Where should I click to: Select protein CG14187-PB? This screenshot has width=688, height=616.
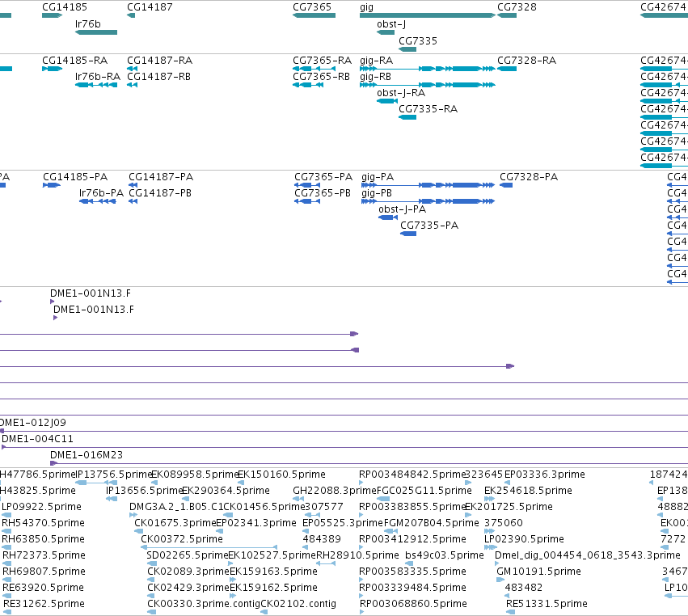point(160,193)
